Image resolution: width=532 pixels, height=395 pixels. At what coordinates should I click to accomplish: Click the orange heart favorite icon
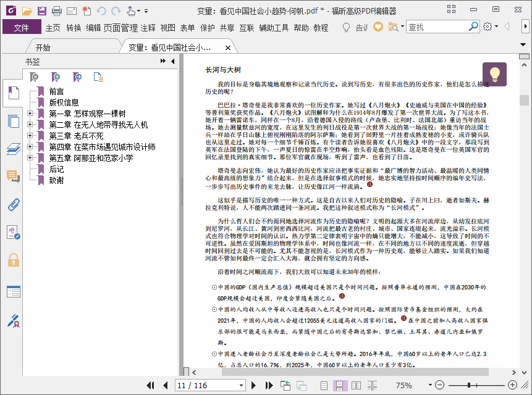tap(378, 27)
